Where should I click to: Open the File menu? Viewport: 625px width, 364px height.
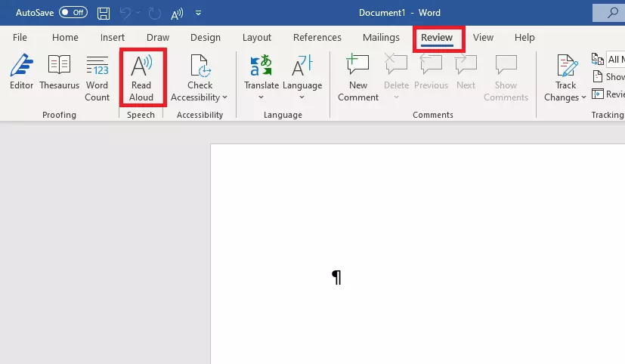20,38
